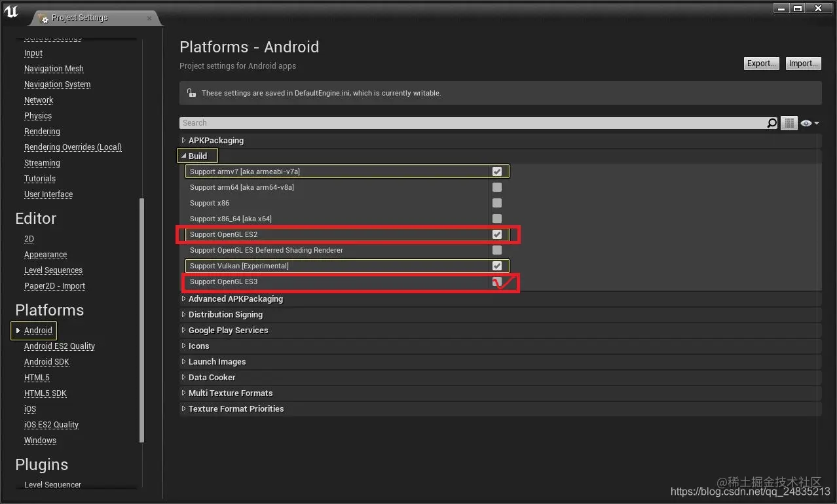Click the Unreal Engine logo icon
The image size is (837, 504).
(11, 12)
